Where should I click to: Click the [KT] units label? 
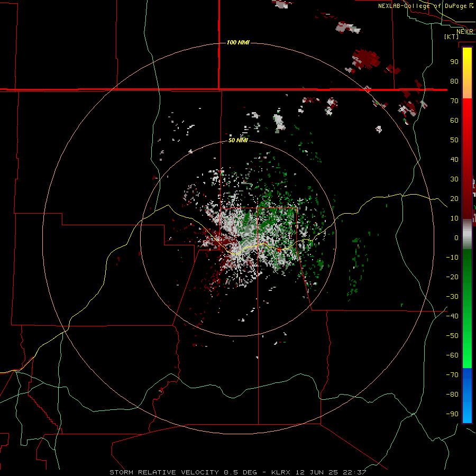pyautogui.click(x=452, y=36)
